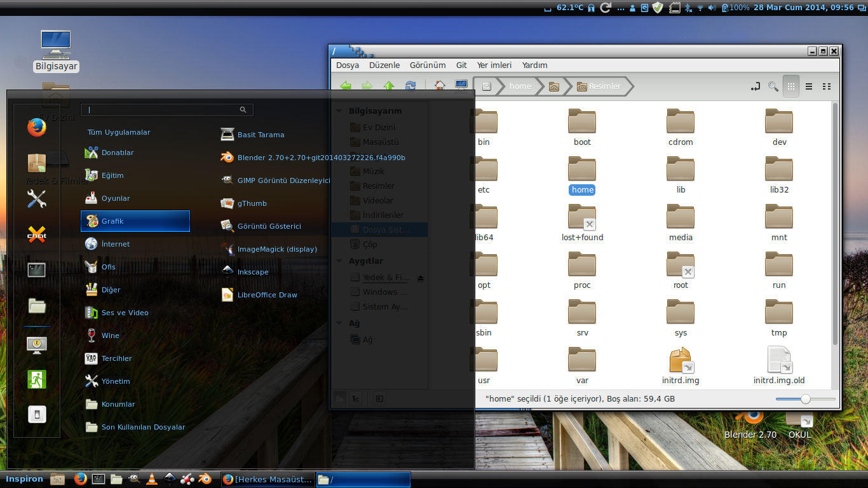Screen dimensions: 868x488
Task: Click Inkscape launcher in bottom panel
Action: pyautogui.click(x=169, y=479)
